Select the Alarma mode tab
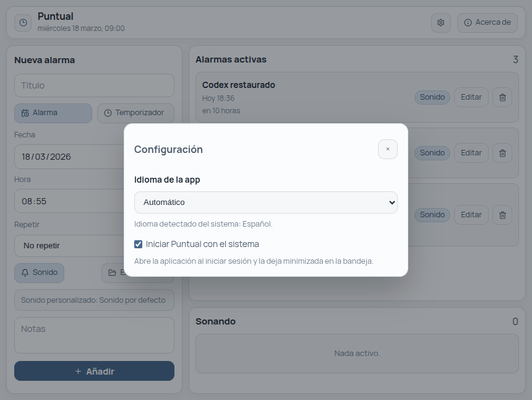The image size is (532, 400). [x=53, y=113]
